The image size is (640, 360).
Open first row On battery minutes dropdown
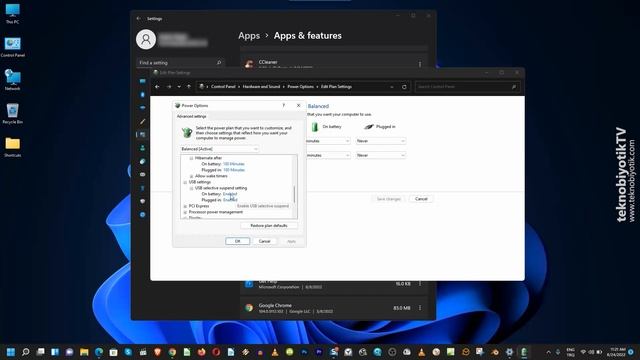pos(328,141)
